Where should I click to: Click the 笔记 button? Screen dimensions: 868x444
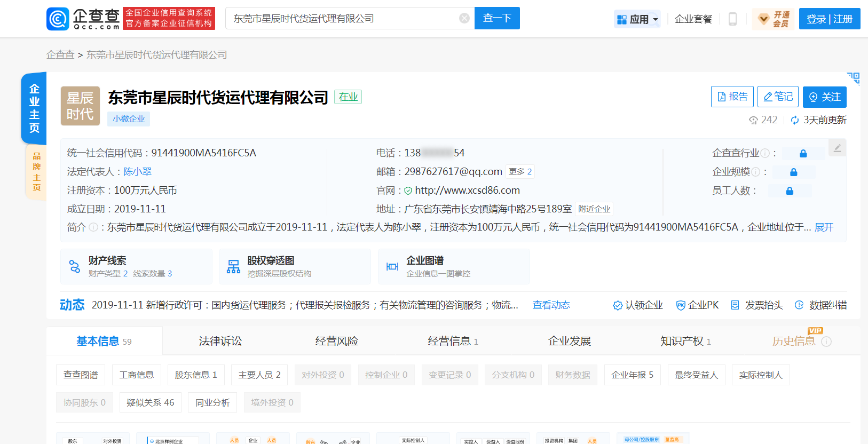point(778,97)
